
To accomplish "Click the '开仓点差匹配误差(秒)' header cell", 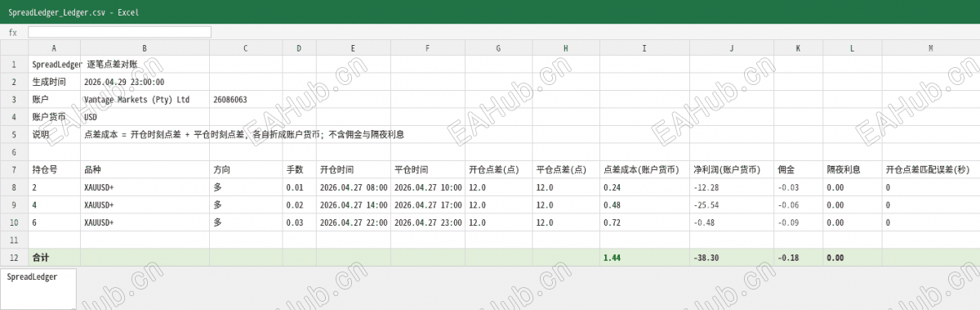I will 931,170.
